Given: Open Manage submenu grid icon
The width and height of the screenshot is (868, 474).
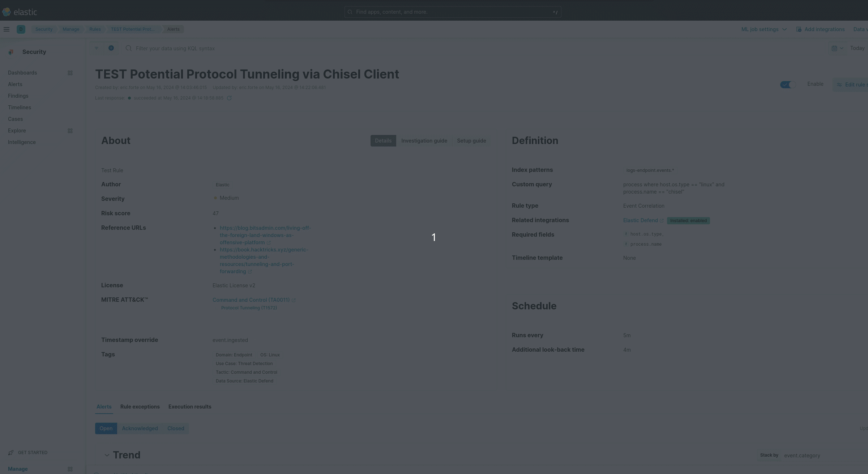Looking at the screenshot, I should [x=70, y=469].
